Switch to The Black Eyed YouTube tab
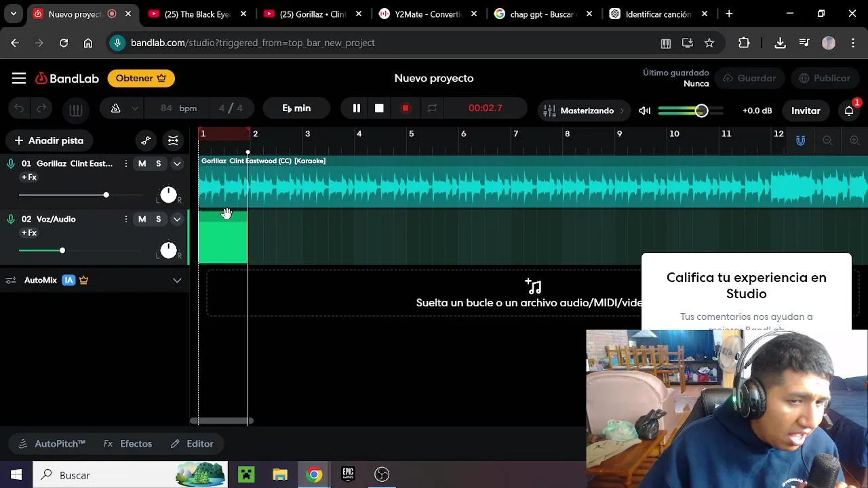The image size is (868, 488). click(197, 14)
